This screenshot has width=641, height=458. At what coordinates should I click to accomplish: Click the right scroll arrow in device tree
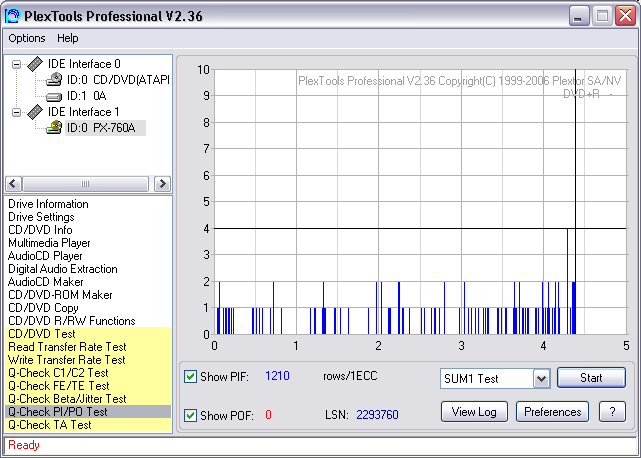click(162, 184)
